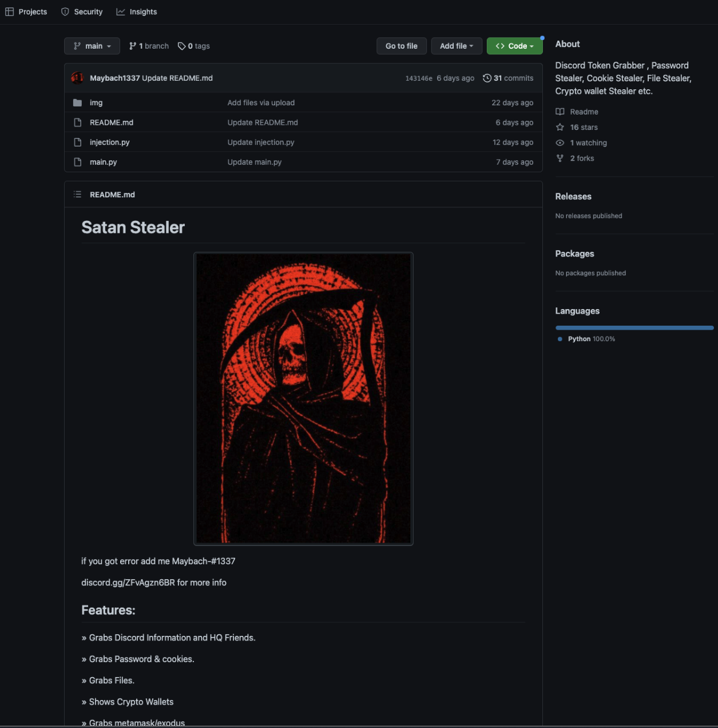Expand the green Code dropdown
Image resolution: width=718 pixels, height=728 pixels.
514,46
